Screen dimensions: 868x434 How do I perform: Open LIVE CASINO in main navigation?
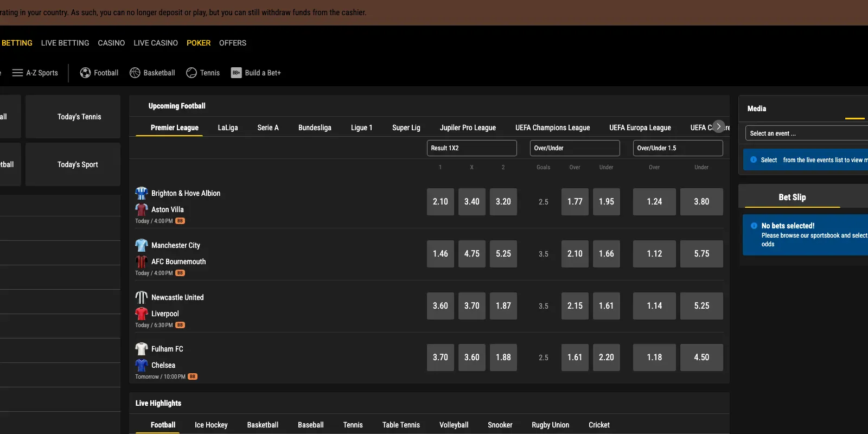point(156,43)
